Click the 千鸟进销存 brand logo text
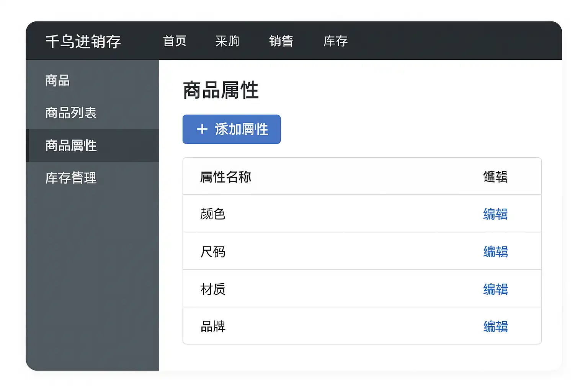Viewport: 588px width, 392px height. coord(83,41)
